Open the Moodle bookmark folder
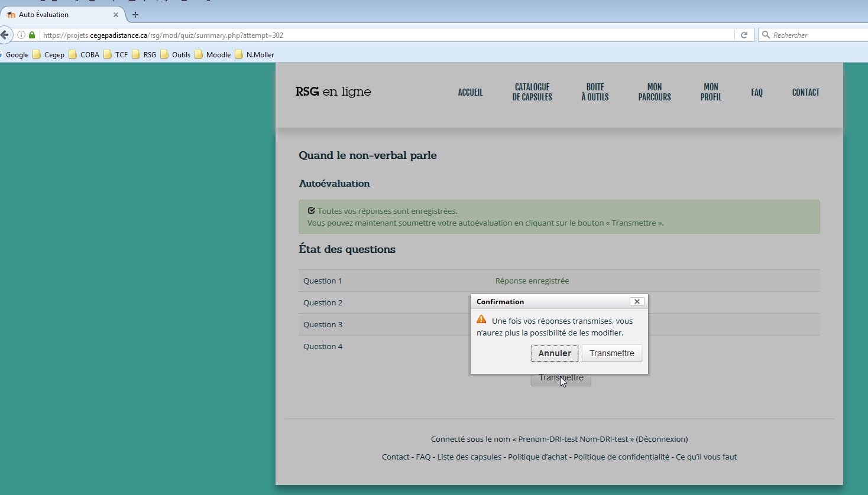 (x=213, y=54)
